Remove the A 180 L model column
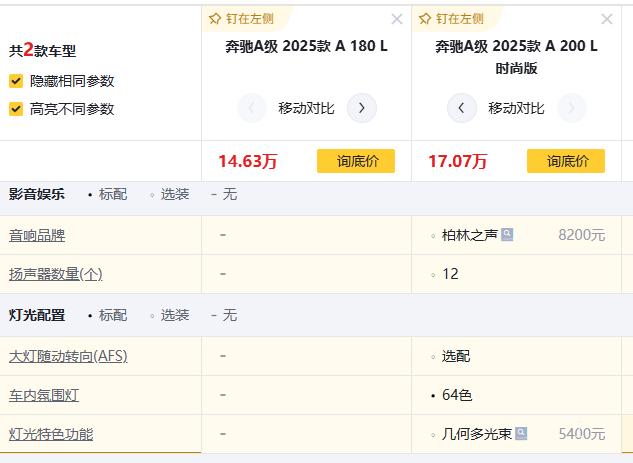Viewport: 633px width, 463px height. click(397, 19)
